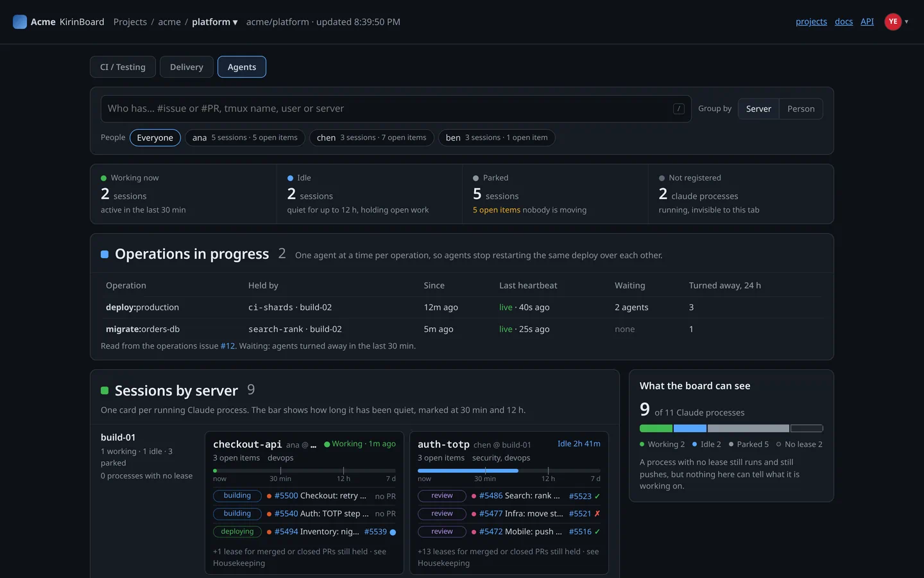
Task: Click the dot beside Not registered
Action: pyautogui.click(x=662, y=178)
